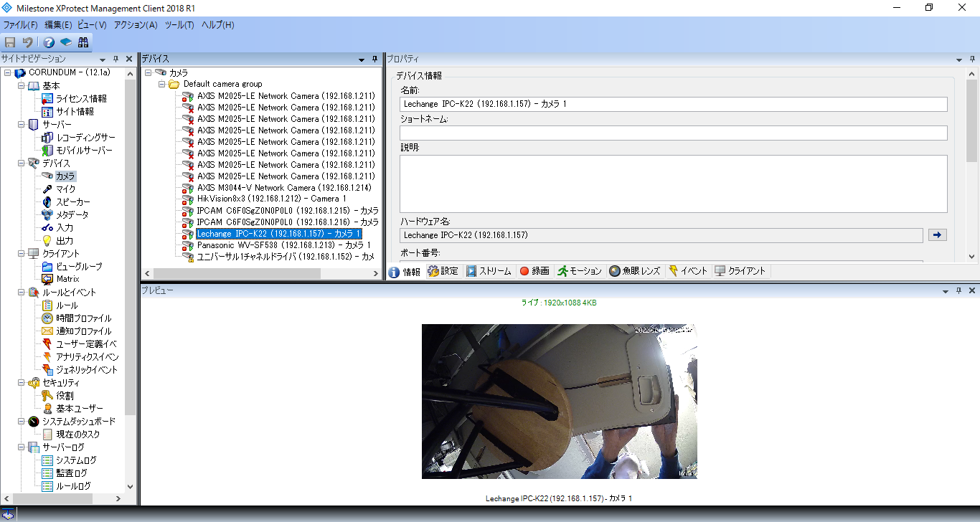Click the ルール icon
980x522 pixels.
(x=47, y=305)
